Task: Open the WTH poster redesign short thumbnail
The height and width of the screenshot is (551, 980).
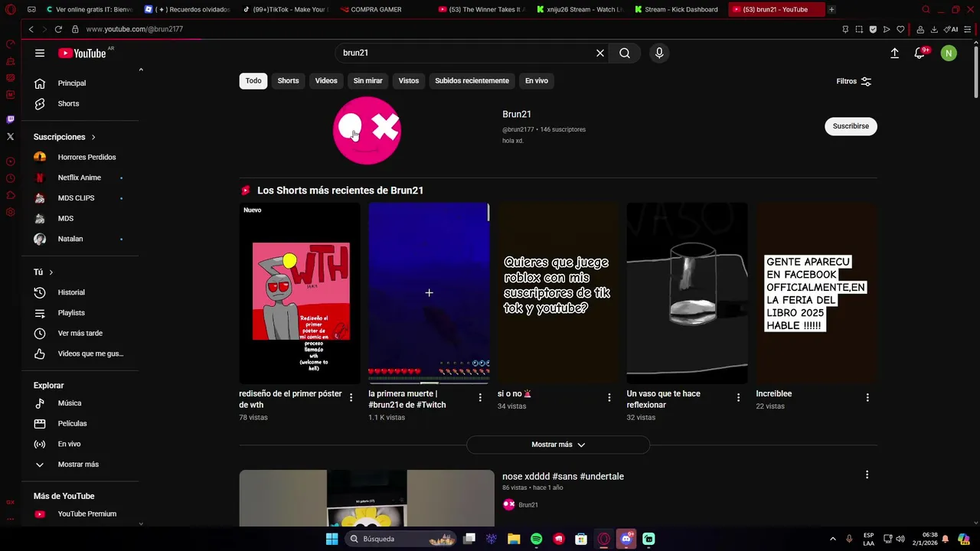Action: click(x=299, y=293)
